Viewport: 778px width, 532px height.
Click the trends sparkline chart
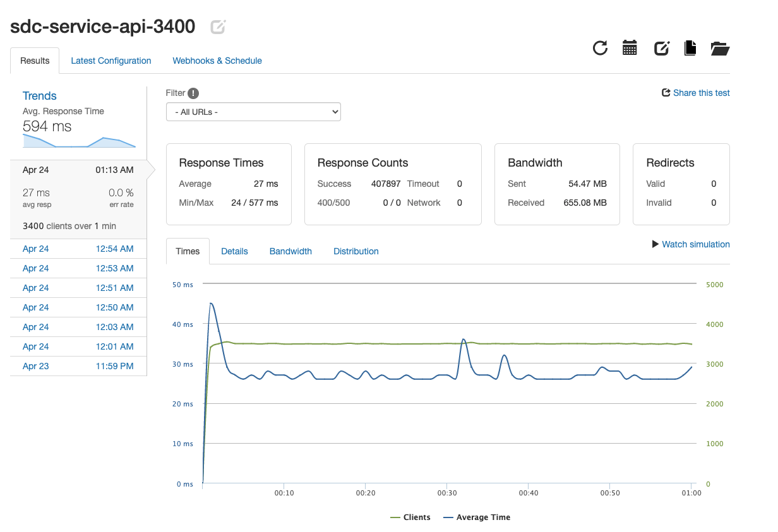79,141
